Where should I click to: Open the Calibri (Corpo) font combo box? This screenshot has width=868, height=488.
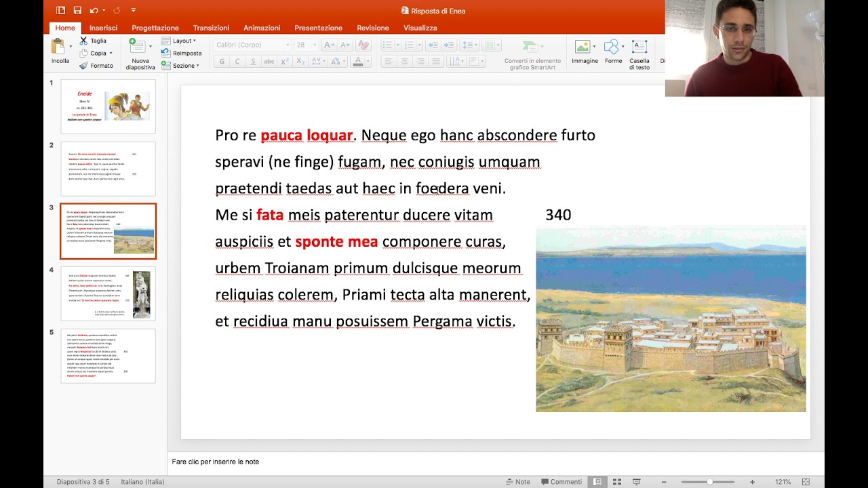(252, 45)
